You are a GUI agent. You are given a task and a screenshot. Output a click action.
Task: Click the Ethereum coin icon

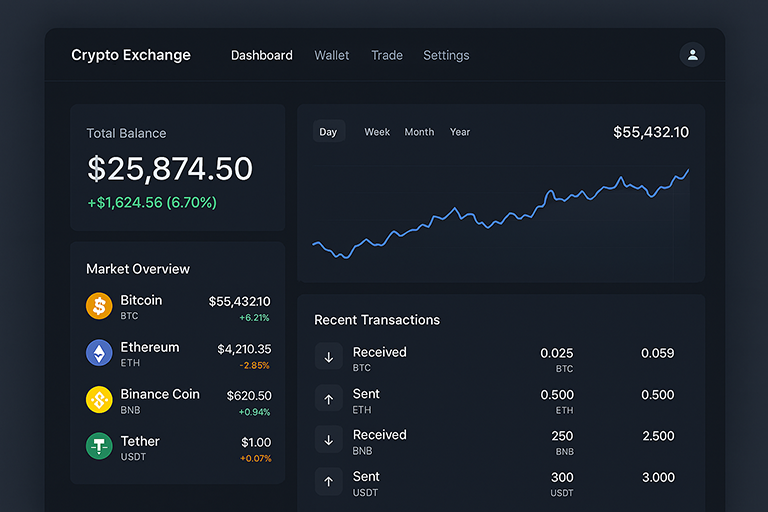[x=99, y=353]
